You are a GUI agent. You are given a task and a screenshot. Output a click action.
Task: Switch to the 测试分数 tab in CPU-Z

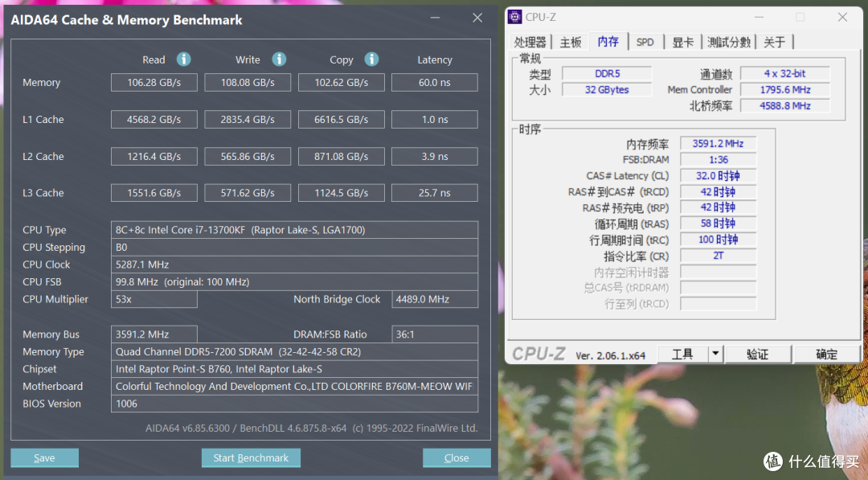(x=728, y=42)
